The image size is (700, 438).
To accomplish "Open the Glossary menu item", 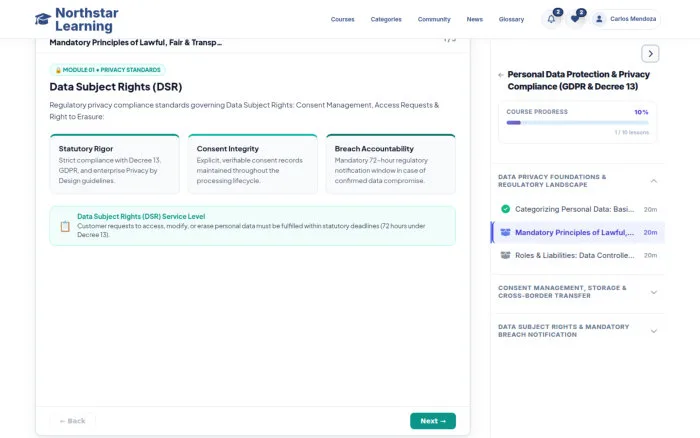I will tap(511, 19).
